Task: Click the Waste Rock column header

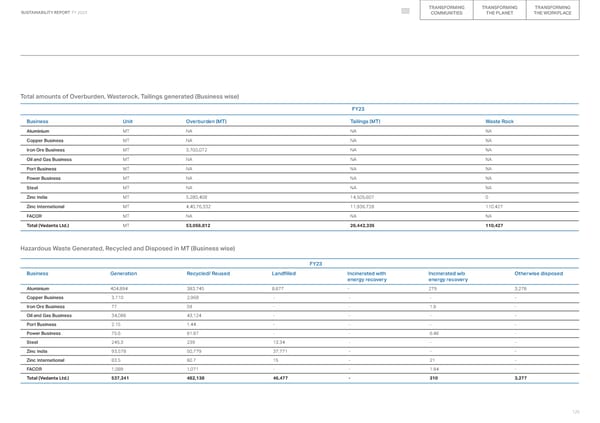Action: pos(499,121)
